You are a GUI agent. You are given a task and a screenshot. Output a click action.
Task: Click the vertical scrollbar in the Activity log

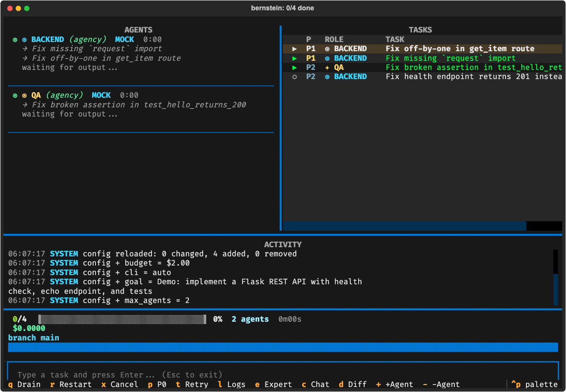(x=556, y=277)
